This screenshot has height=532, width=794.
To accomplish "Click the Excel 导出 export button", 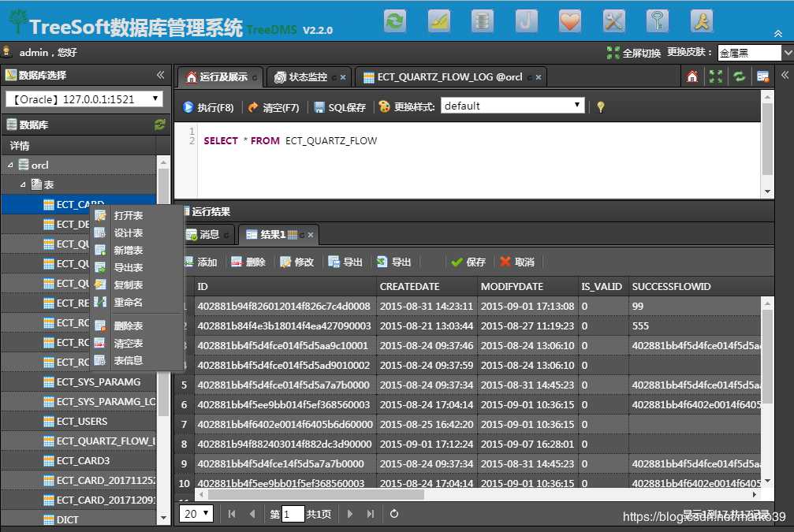I will 394,262.
